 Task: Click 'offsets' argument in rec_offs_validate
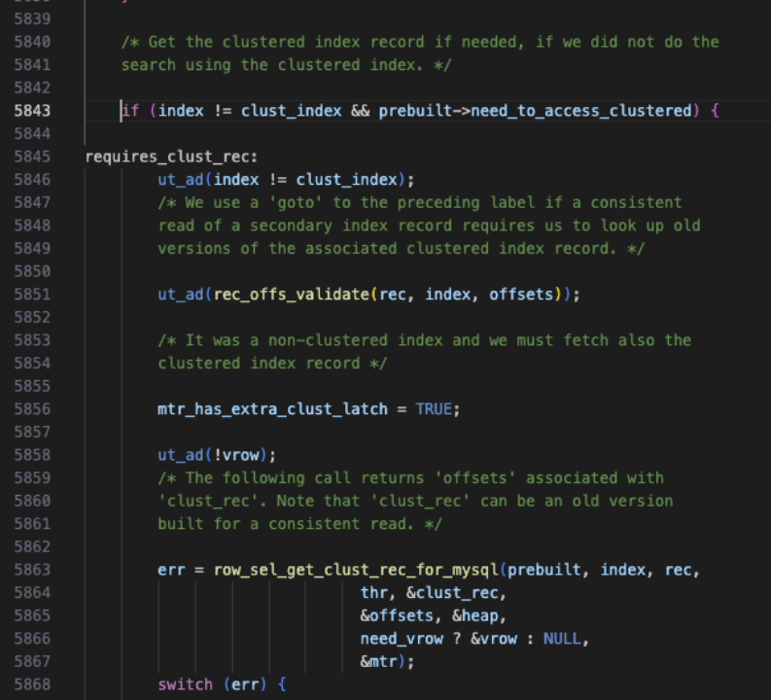coord(521,295)
